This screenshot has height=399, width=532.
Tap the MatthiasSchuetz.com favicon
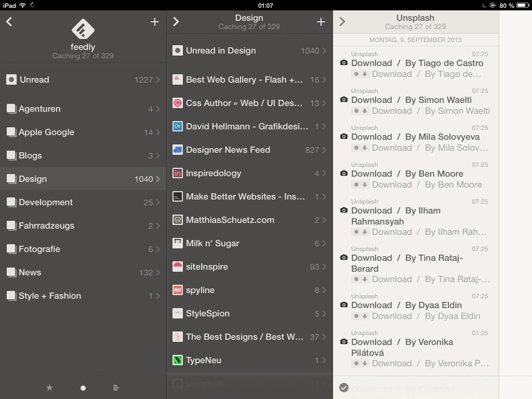[178, 220]
